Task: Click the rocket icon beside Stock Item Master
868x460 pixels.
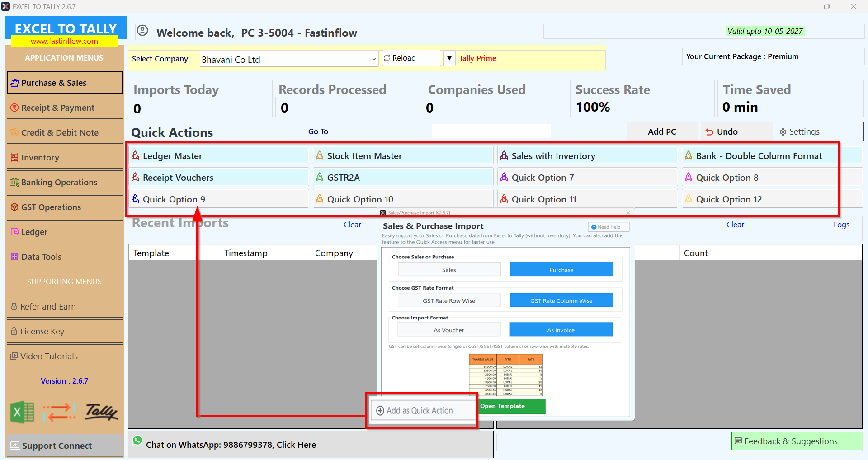Action: coord(320,155)
